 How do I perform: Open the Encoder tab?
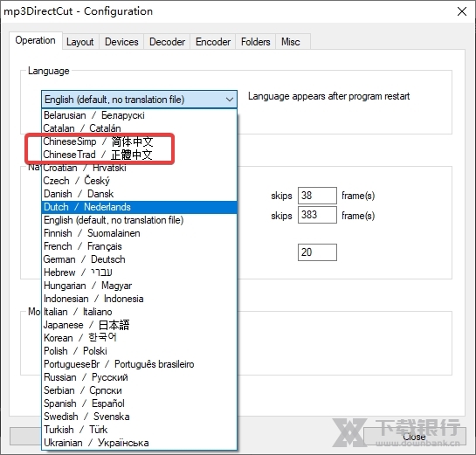pyautogui.click(x=213, y=42)
